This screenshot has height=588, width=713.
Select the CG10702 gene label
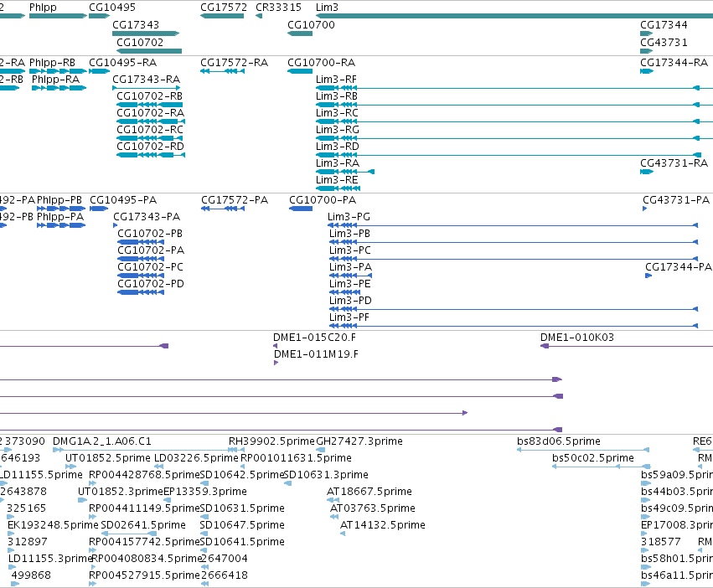pyautogui.click(x=140, y=42)
